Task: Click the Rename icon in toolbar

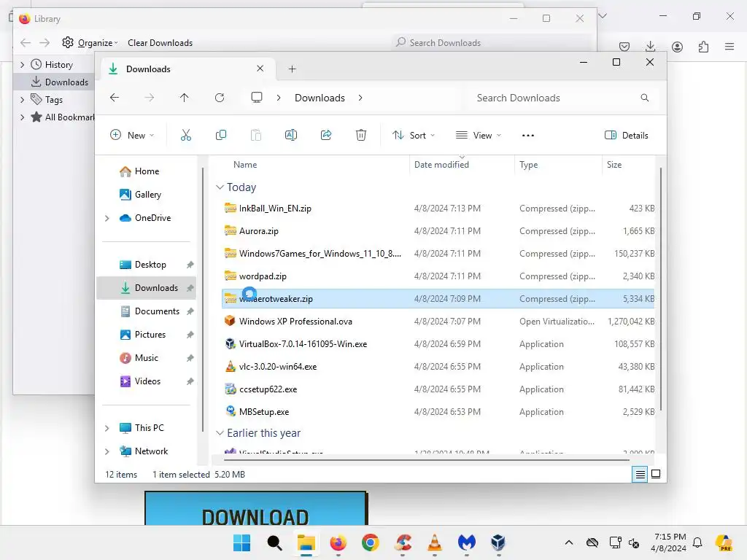Action: (x=290, y=135)
